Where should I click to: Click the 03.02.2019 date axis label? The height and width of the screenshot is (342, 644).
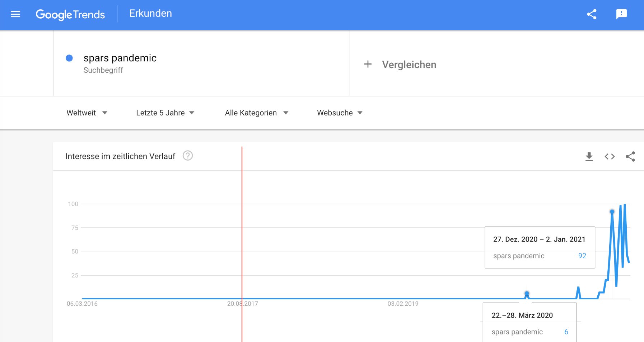point(403,304)
